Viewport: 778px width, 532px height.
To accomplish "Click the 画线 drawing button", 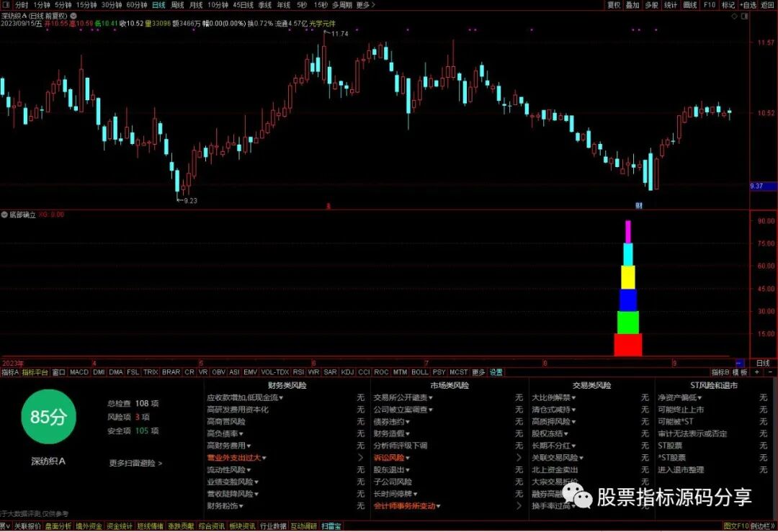I will (689, 4).
